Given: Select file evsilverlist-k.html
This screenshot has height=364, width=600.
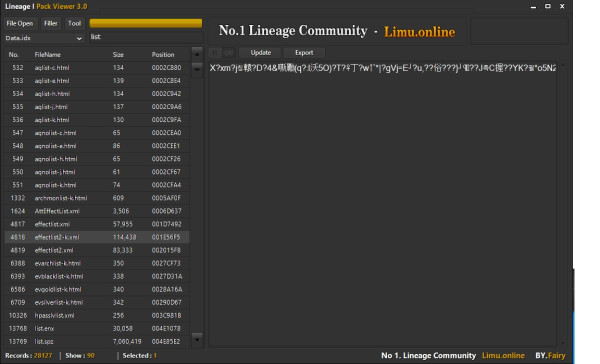Looking at the screenshot, I should (97, 302).
